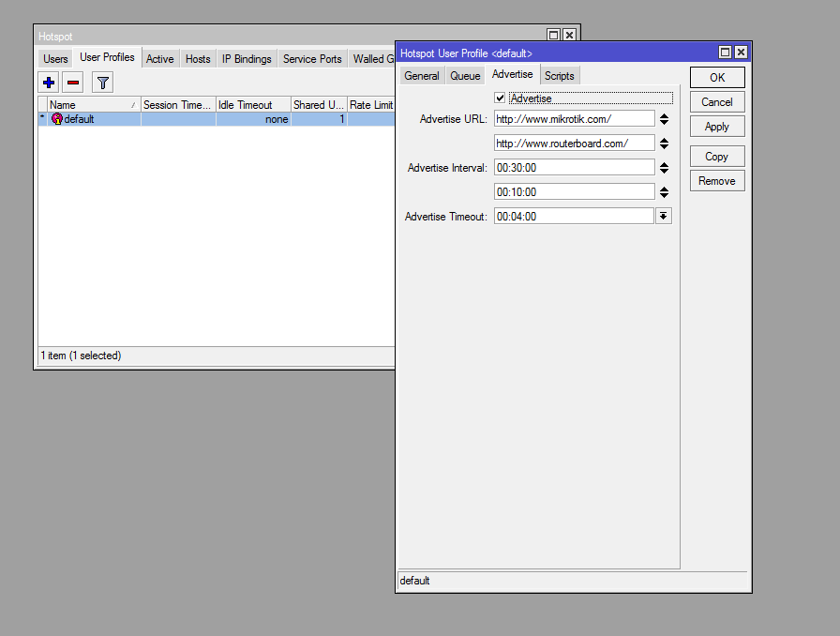Click the Remove button in dialog
The image size is (840, 636).
click(717, 181)
